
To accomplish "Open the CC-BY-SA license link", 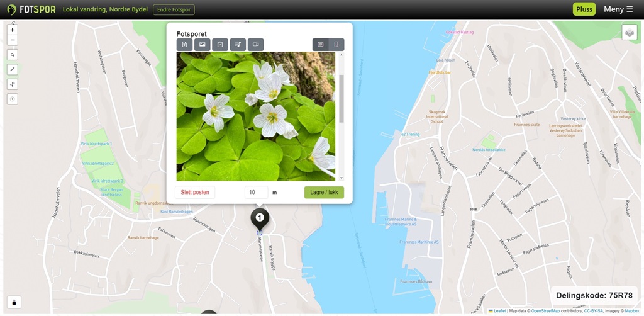I will [x=593, y=311].
